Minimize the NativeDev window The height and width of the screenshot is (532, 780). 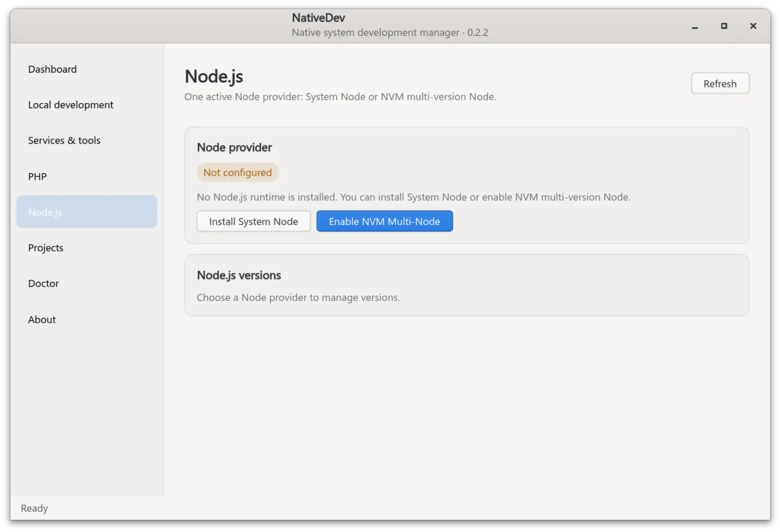(695, 26)
